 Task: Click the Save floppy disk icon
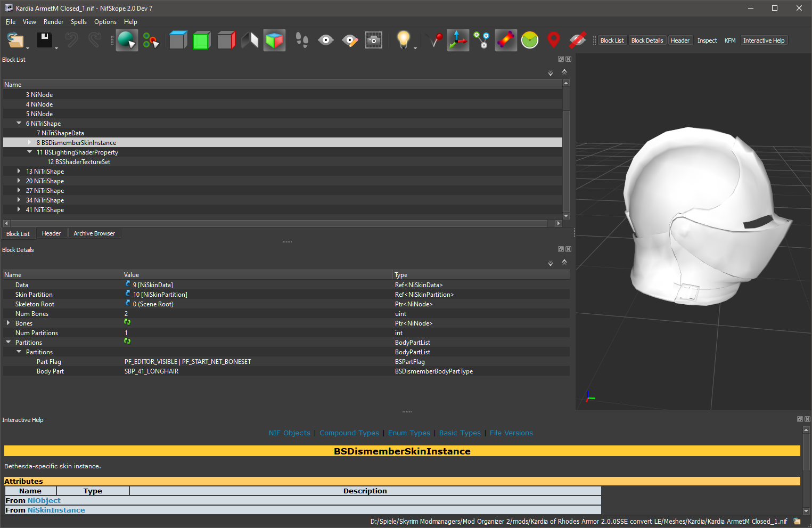click(44, 40)
